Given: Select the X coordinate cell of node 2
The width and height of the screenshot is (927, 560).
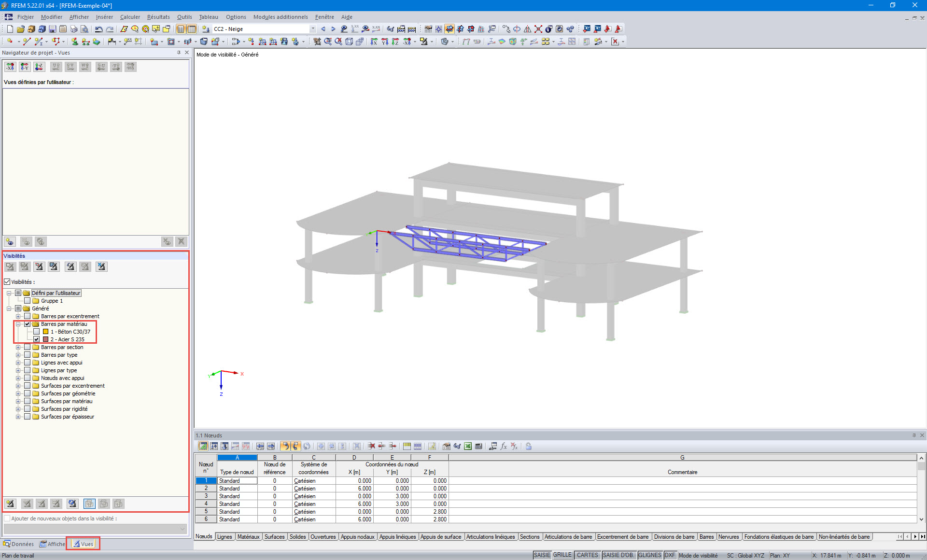Looking at the screenshot, I should coord(354,489).
